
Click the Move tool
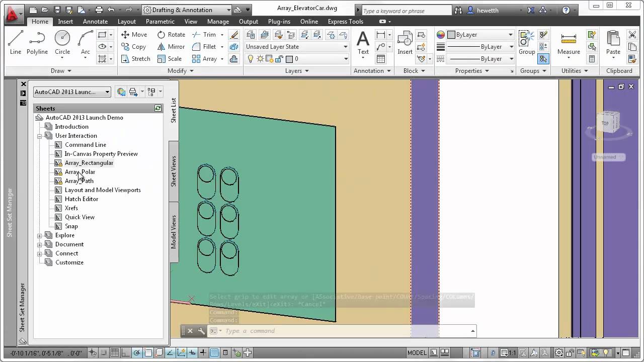pos(134,35)
